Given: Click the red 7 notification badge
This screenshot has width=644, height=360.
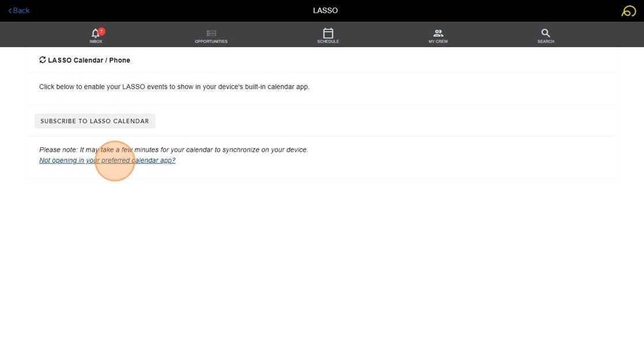Looking at the screenshot, I should click(101, 32).
